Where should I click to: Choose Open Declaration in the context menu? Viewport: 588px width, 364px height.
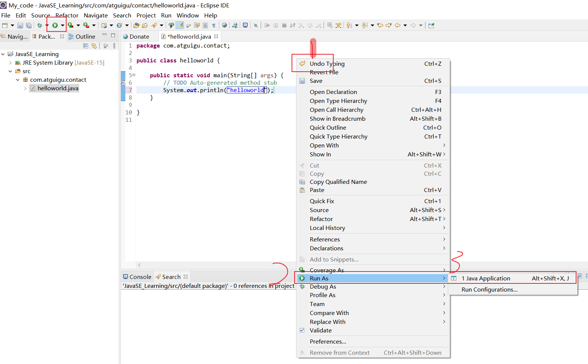pos(373,92)
